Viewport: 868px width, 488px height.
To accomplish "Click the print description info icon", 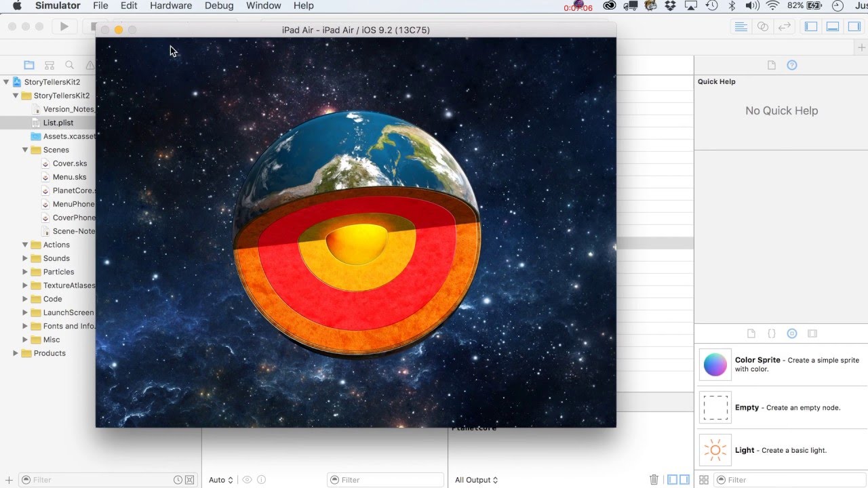I will pyautogui.click(x=262, y=480).
